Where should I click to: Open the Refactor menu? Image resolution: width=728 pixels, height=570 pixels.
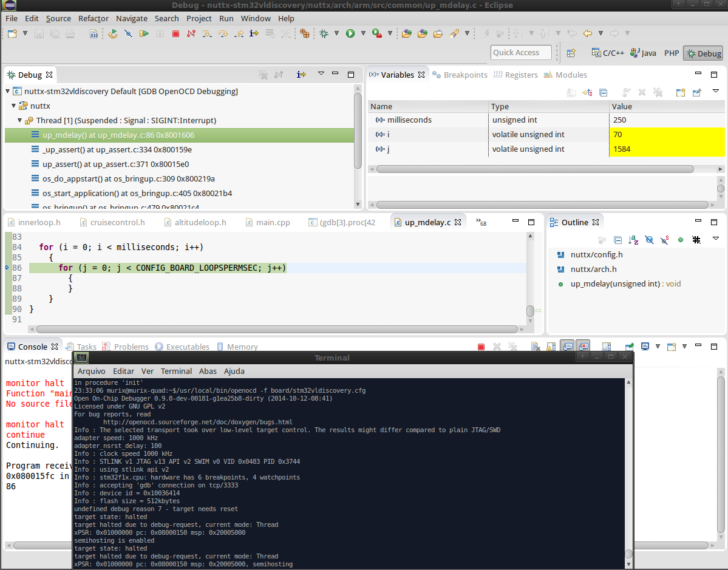[x=94, y=19]
